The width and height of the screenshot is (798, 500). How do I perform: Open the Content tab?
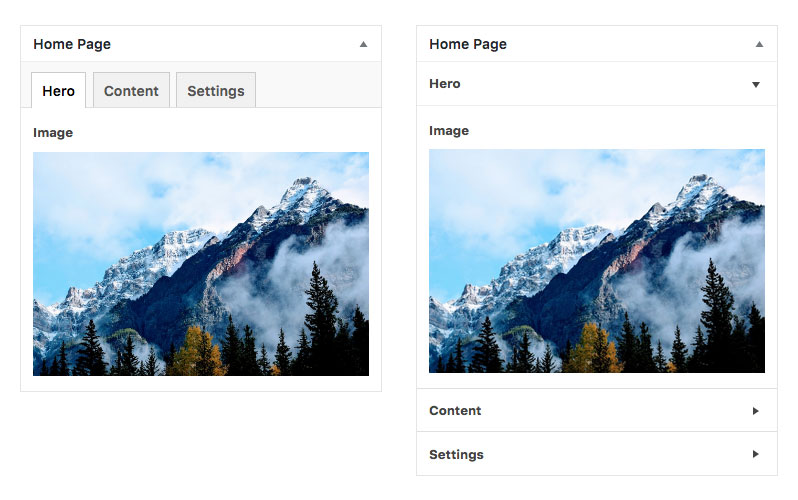[131, 91]
